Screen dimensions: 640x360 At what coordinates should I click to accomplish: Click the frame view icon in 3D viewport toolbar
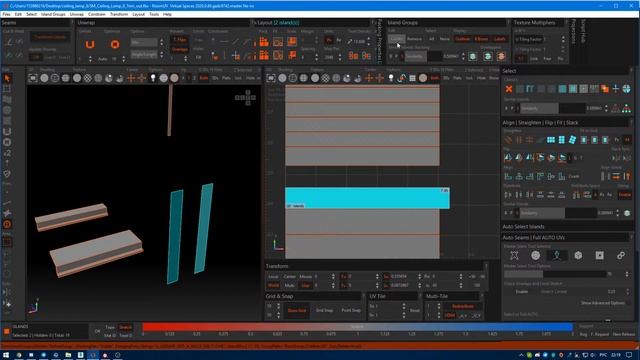coord(33,78)
